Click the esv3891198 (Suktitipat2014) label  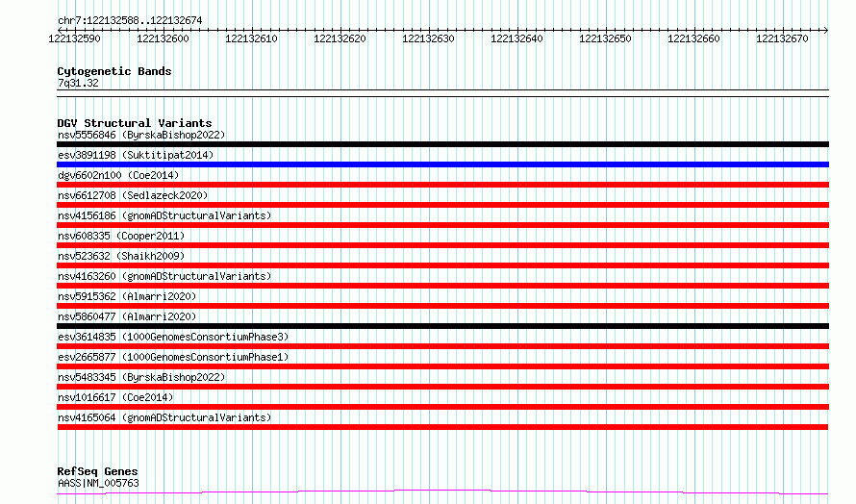(x=136, y=155)
